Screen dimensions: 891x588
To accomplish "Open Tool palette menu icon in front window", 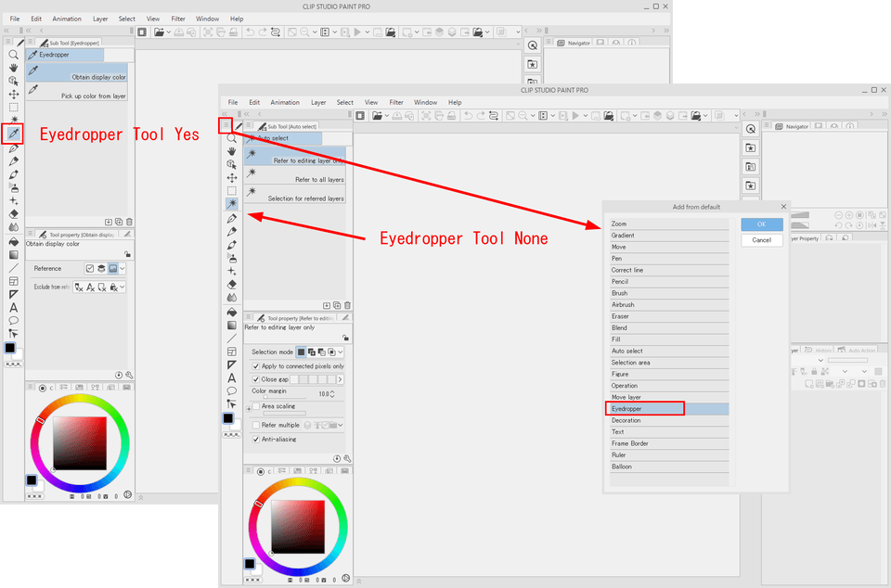I will coord(226,125).
